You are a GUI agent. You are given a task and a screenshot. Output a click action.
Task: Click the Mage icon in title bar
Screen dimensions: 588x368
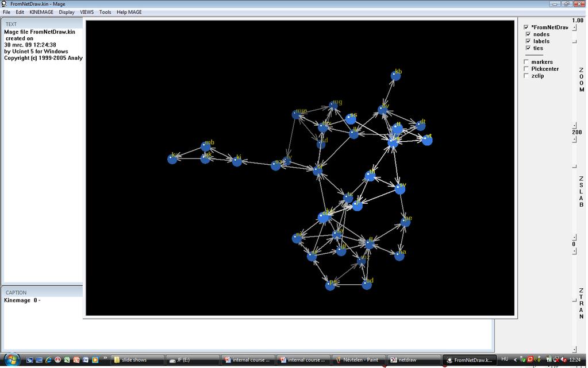pos(5,4)
